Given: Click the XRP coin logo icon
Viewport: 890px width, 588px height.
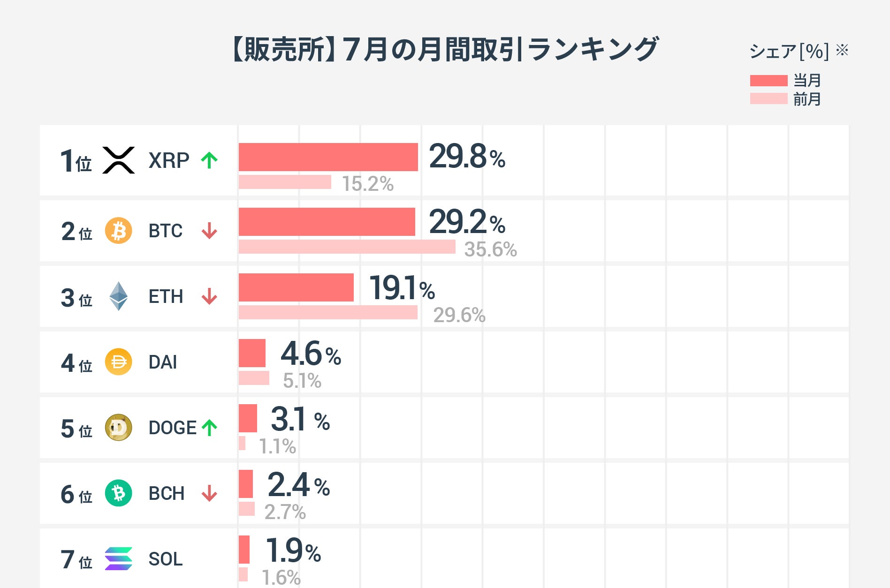Looking at the screenshot, I should (118, 160).
